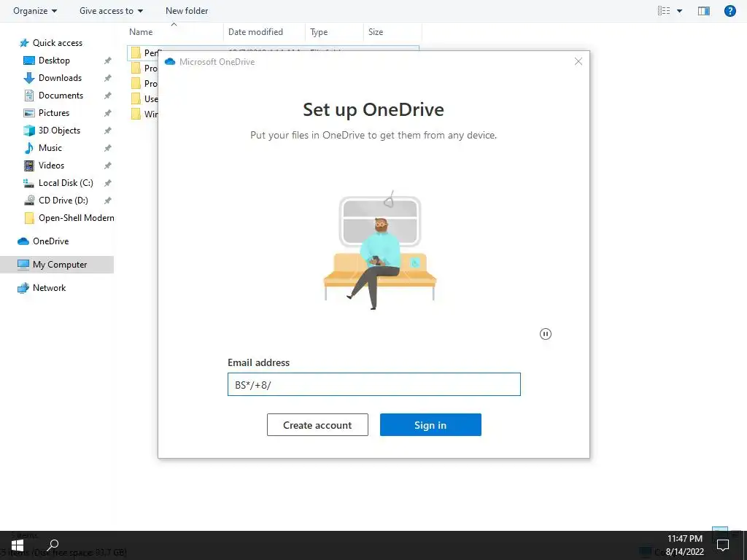
Task: Expand the view options dropdown arrow
Action: click(x=680, y=11)
